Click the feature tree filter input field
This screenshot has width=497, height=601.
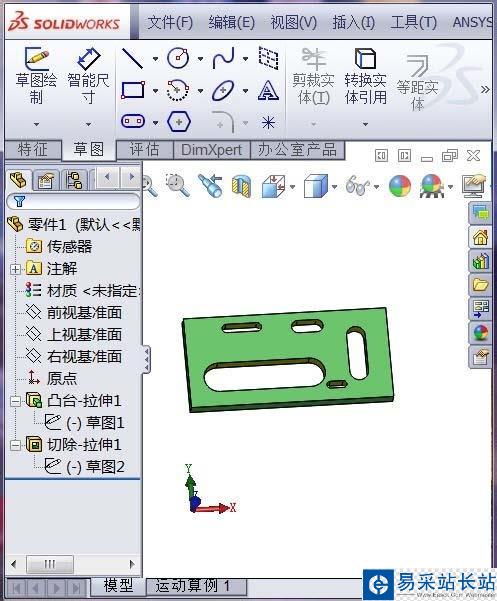[73, 201]
